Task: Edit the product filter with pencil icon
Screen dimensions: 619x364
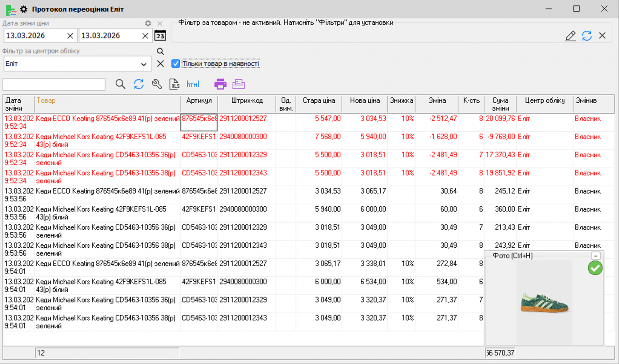Action: (x=570, y=36)
